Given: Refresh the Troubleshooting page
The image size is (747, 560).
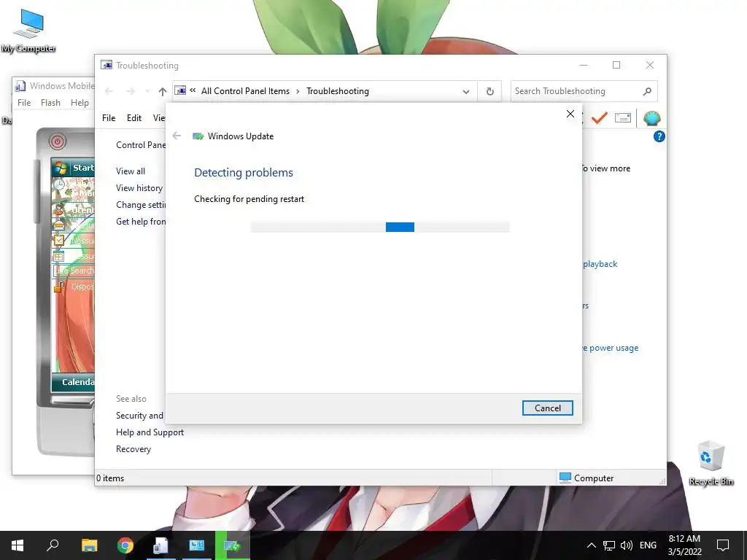Looking at the screenshot, I should pos(489,91).
